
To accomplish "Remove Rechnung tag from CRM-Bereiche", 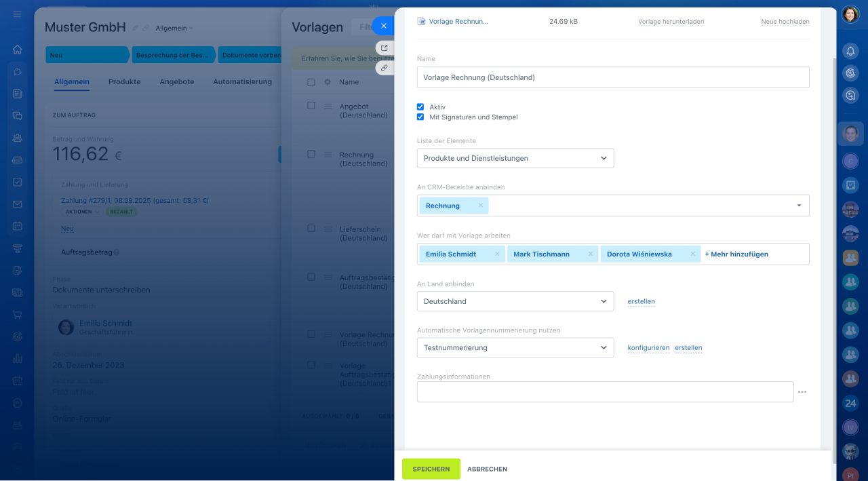I will pyautogui.click(x=481, y=206).
